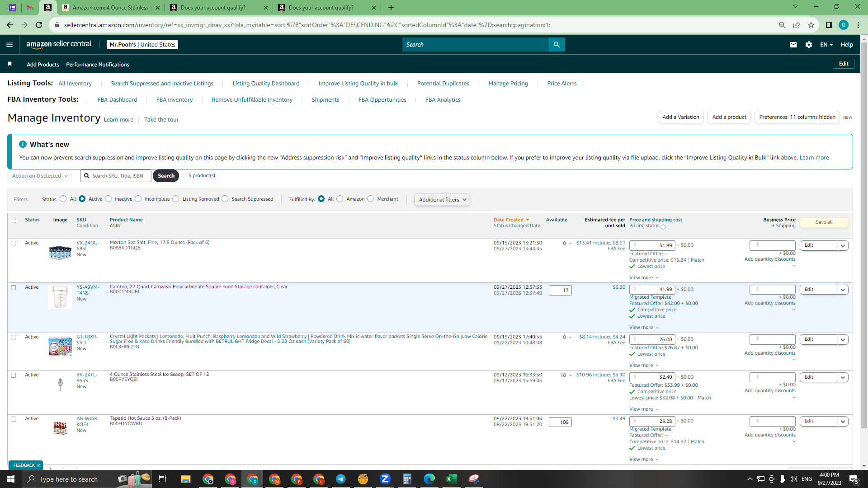Open the Windows Start menu
This screenshot has height=488, width=868.
[11, 479]
